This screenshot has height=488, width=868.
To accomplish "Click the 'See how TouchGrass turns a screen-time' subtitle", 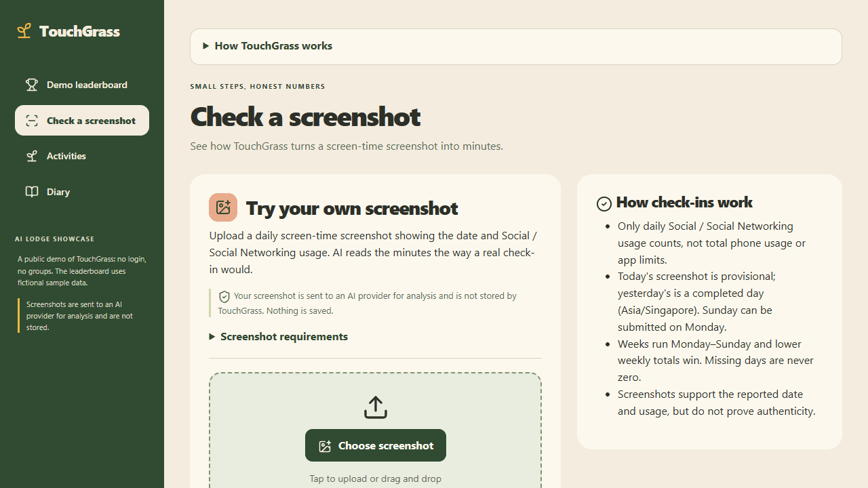I will (347, 146).
